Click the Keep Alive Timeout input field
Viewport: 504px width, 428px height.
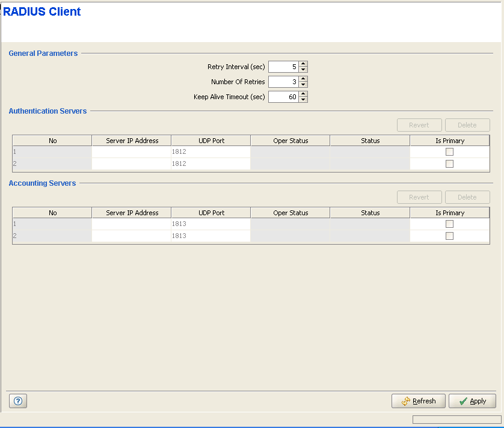coord(283,97)
